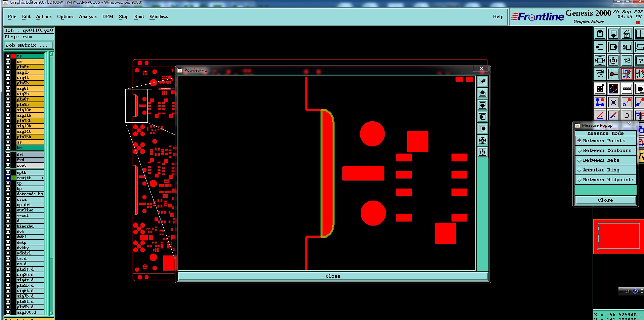Open the Actions menu
644x320 pixels.
[44, 16]
